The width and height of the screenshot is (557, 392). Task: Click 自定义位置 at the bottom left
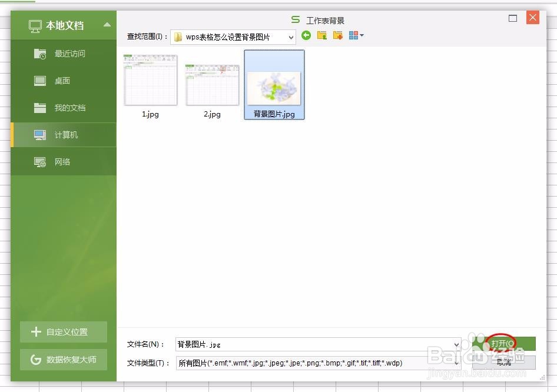click(x=63, y=332)
